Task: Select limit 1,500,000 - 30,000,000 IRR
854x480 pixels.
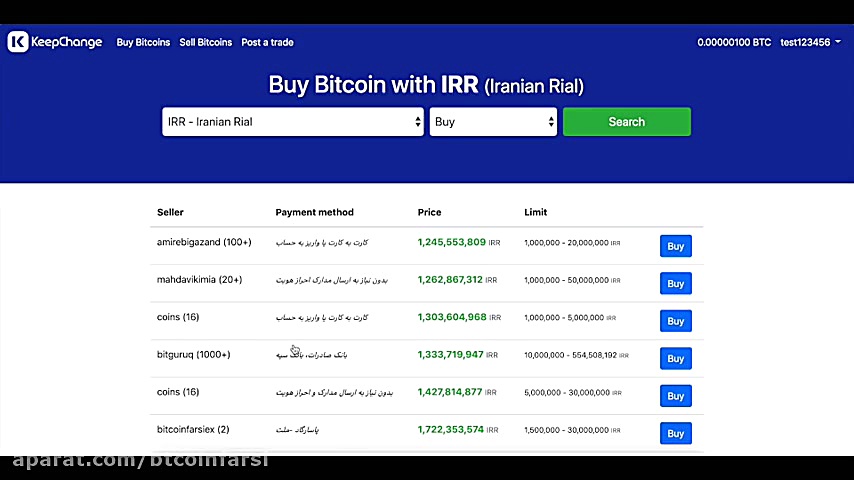Action: (x=572, y=430)
